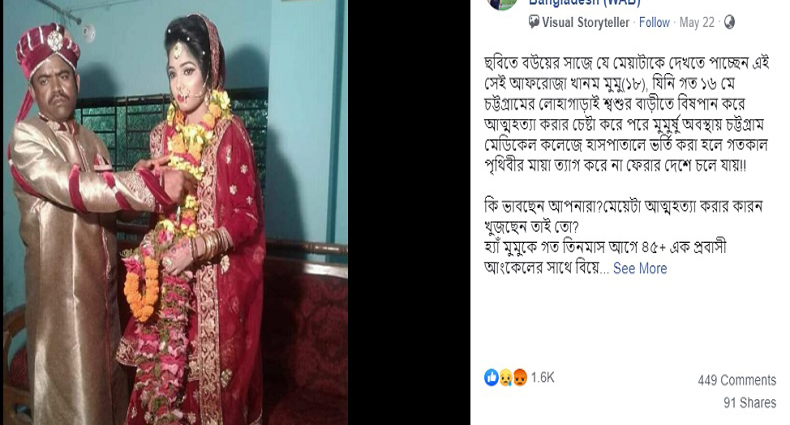
Task: Open the Bangladesh (WAB) page name link
Action: 584,3
